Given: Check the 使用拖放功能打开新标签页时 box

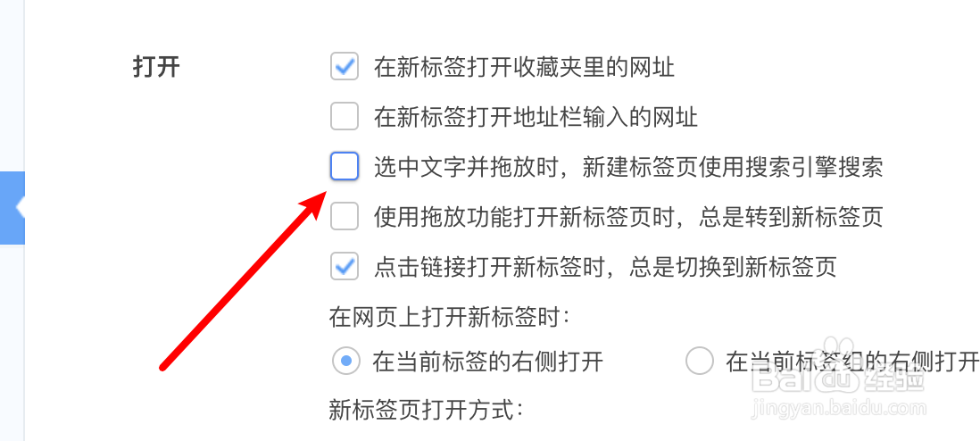Looking at the screenshot, I should point(345,217).
